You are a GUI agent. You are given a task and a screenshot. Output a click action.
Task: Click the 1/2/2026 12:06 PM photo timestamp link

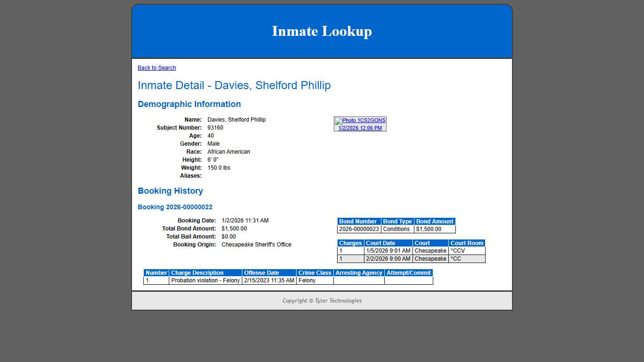point(360,128)
